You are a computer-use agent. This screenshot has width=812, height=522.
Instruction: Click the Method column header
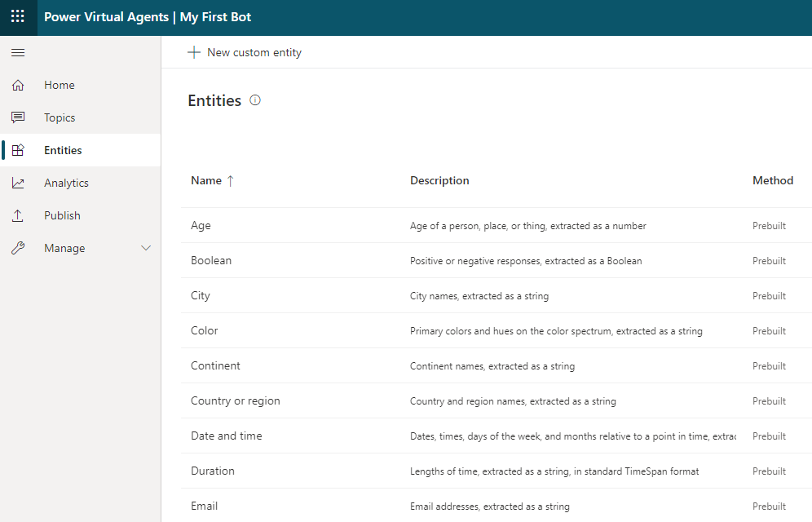click(x=773, y=180)
